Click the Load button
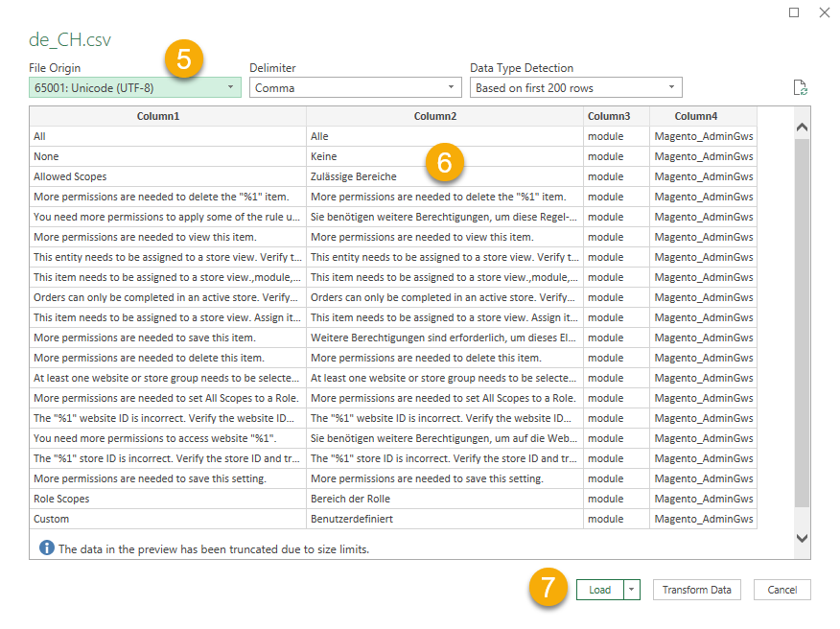 pos(599,590)
